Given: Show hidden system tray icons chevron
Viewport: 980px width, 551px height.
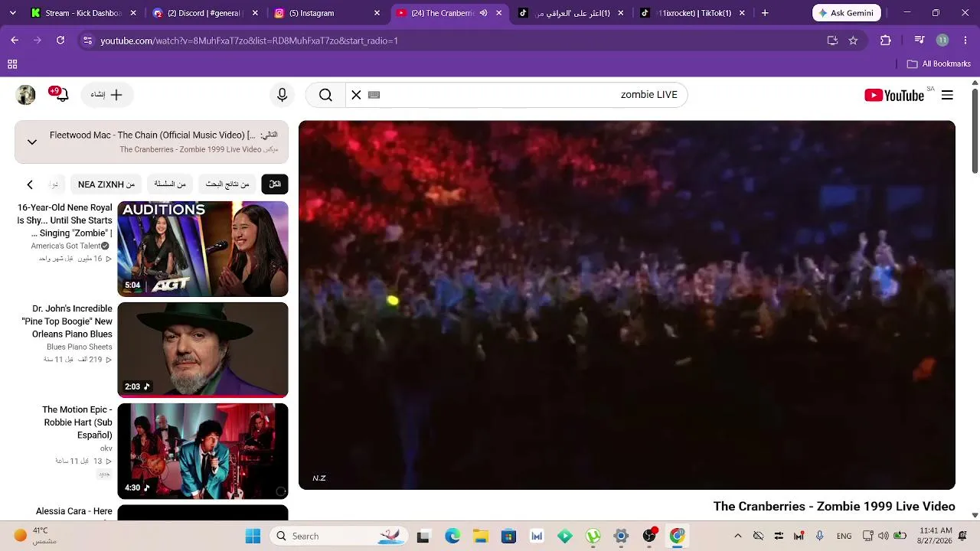Looking at the screenshot, I should pyautogui.click(x=738, y=536).
